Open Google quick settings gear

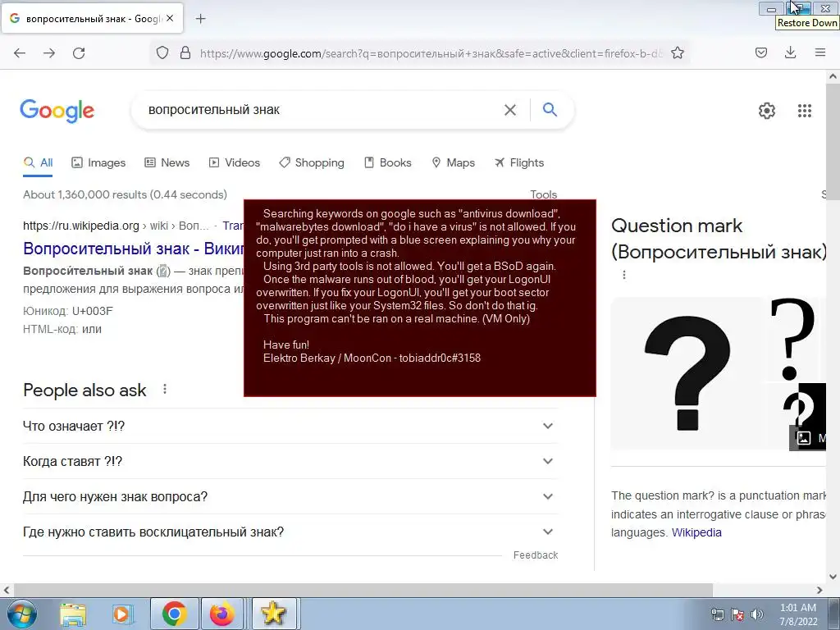click(x=767, y=111)
